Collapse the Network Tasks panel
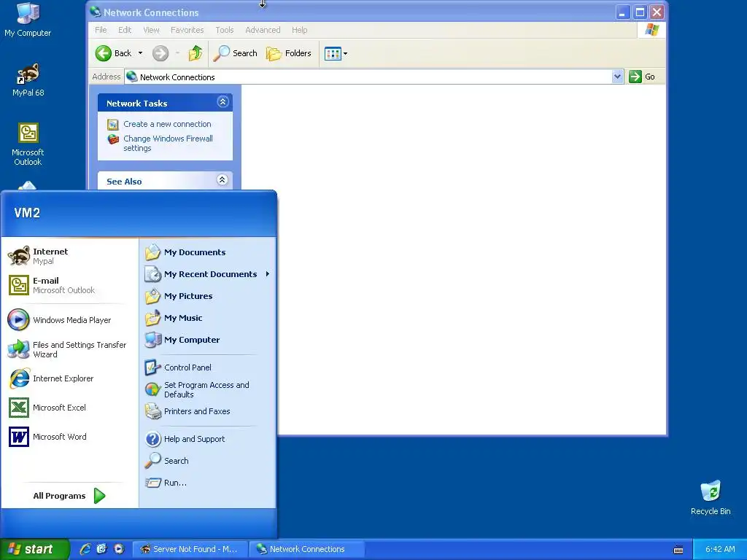The image size is (747, 560). click(222, 102)
